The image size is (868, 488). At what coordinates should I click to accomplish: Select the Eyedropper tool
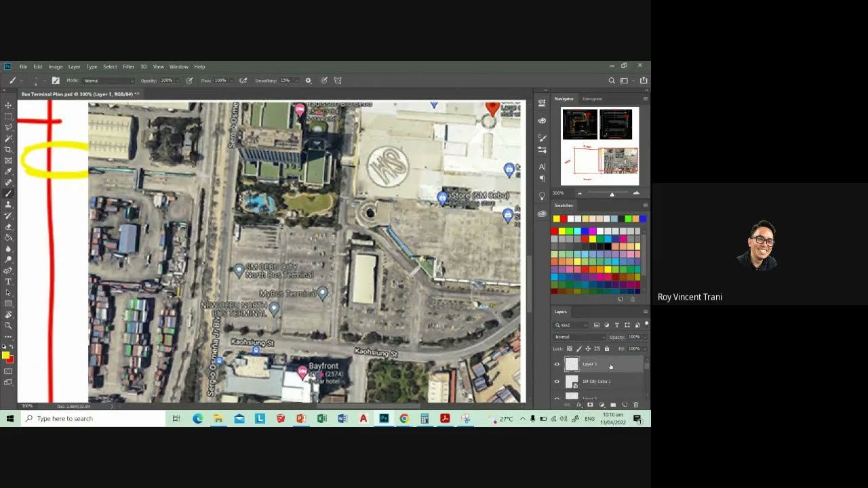tap(8, 171)
